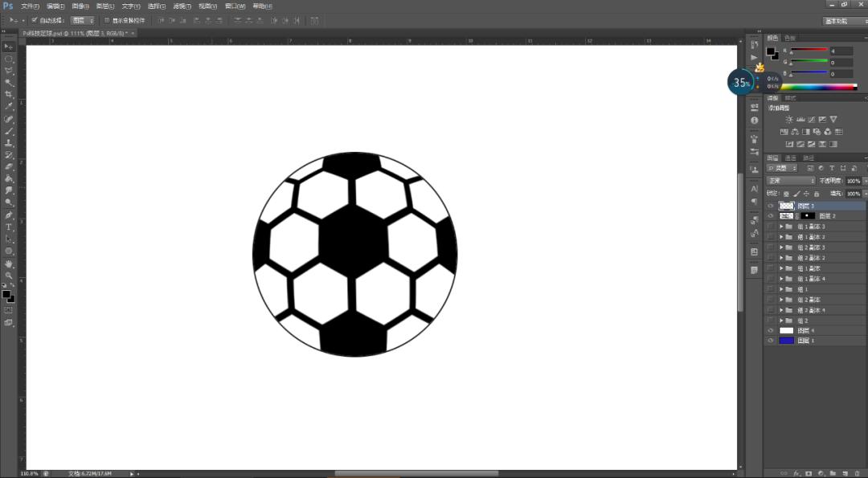Open the 编辑(E) menu
The image size is (868, 478).
[x=55, y=6]
